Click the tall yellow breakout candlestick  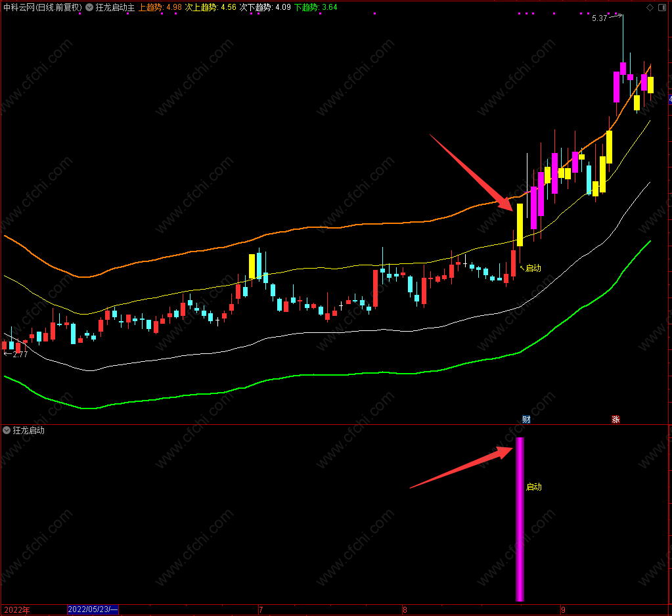click(520, 225)
